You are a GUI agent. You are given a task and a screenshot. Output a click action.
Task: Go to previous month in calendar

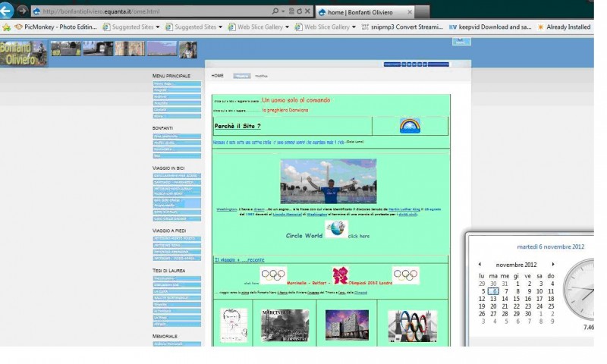click(x=479, y=264)
